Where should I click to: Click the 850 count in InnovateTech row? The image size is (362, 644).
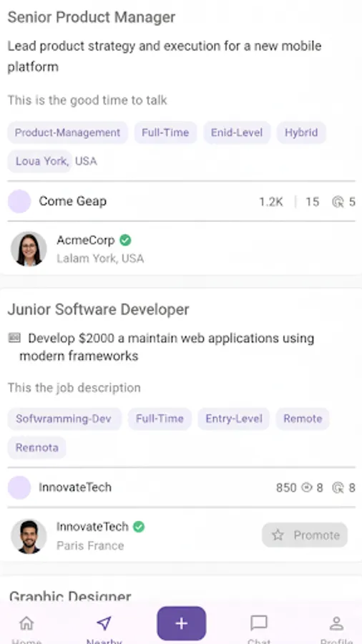point(286,488)
